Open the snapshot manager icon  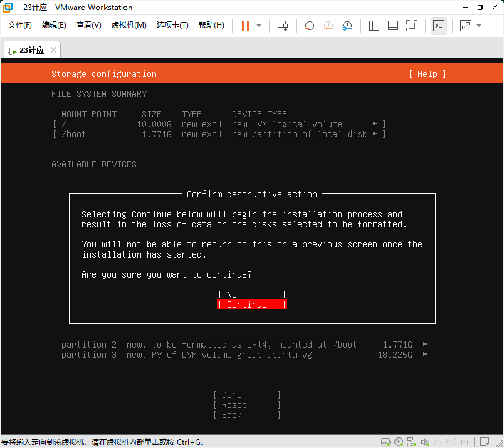tap(347, 26)
